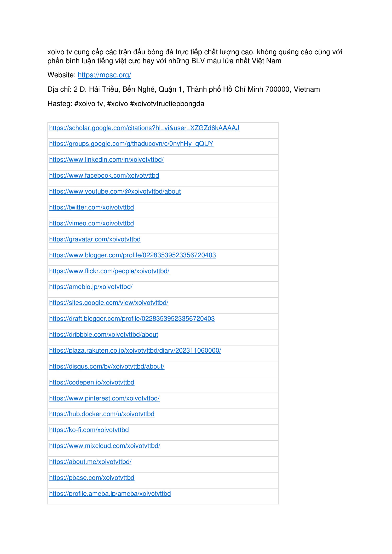Screen dimensions: 392x554
Task: Open the www.blogger.com profile link
Action: [x=132, y=255]
